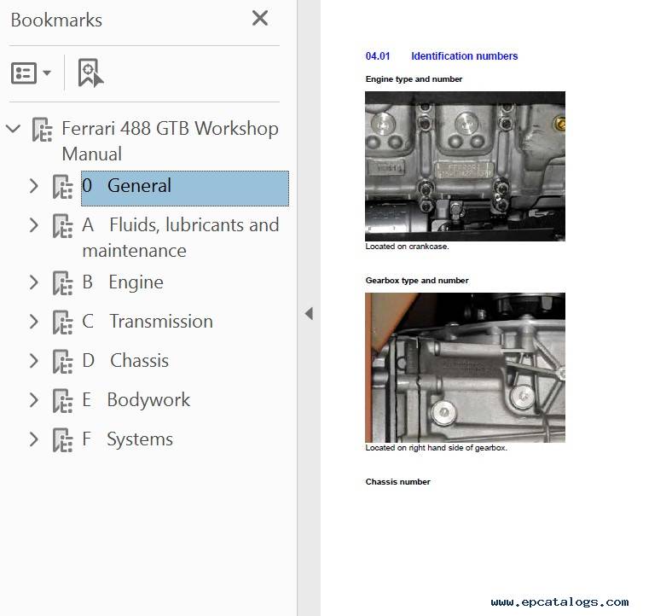
Task: Expand the F Systems bookmark
Action: pyautogui.click(x=34, y=439)
